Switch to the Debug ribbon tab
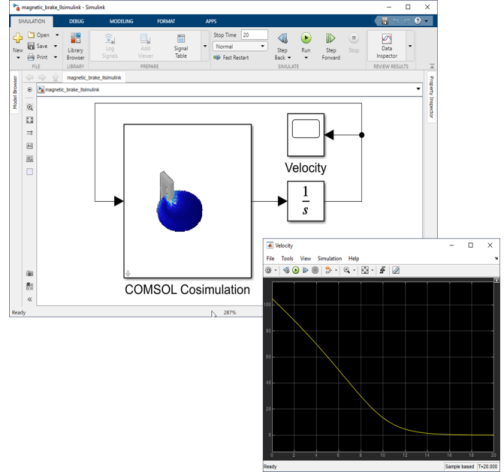Screen dimensions: 504x475 [x=76, y=21]
